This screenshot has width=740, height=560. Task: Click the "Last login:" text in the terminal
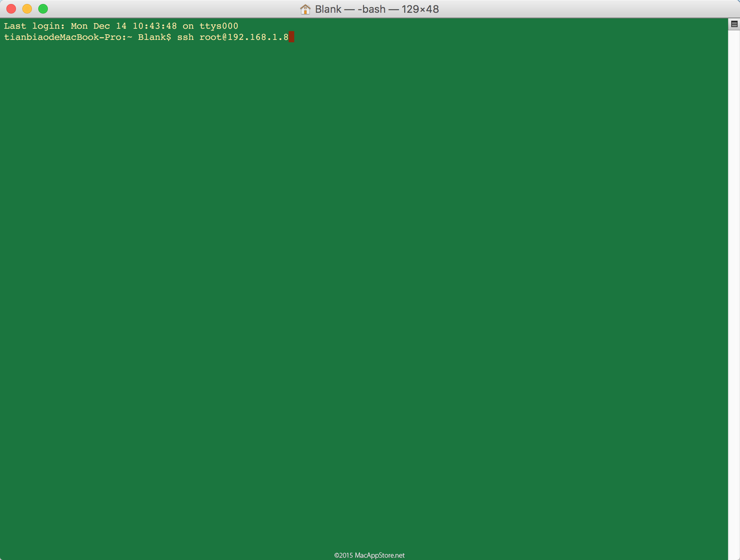pos(34,26)
